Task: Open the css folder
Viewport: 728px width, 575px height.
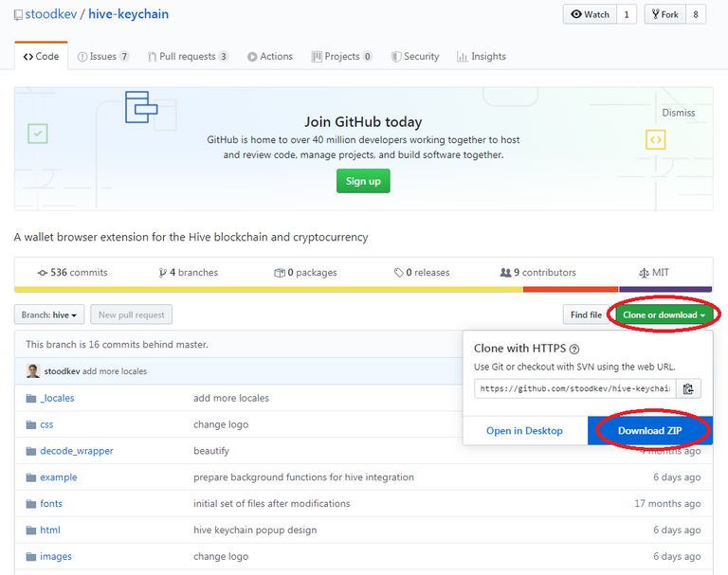Action: 46,424
